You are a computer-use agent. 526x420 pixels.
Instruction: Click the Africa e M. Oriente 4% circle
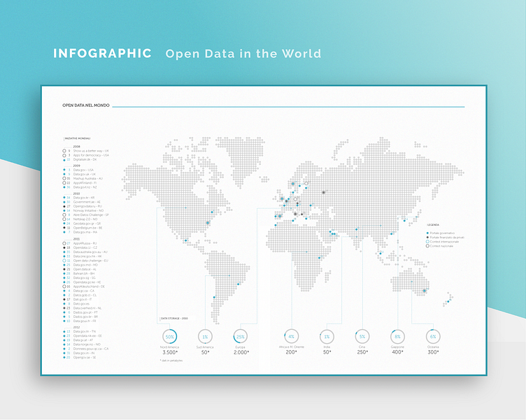coord(291,336)
